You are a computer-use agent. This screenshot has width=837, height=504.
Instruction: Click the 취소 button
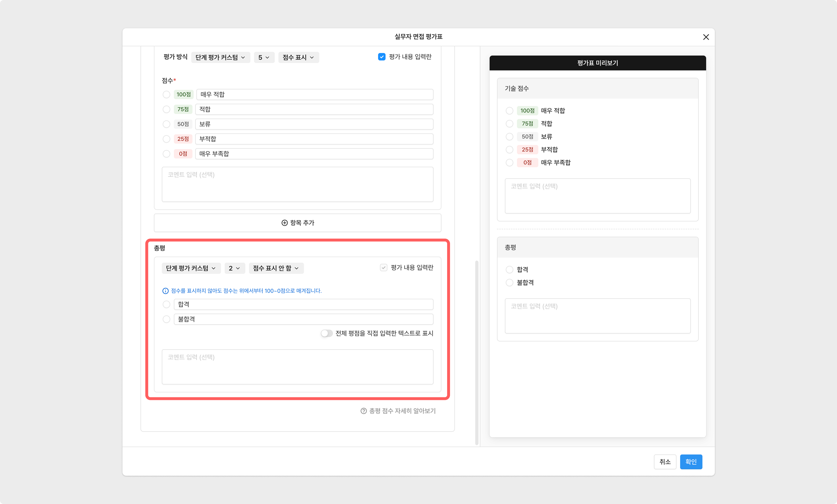[665, 462]
